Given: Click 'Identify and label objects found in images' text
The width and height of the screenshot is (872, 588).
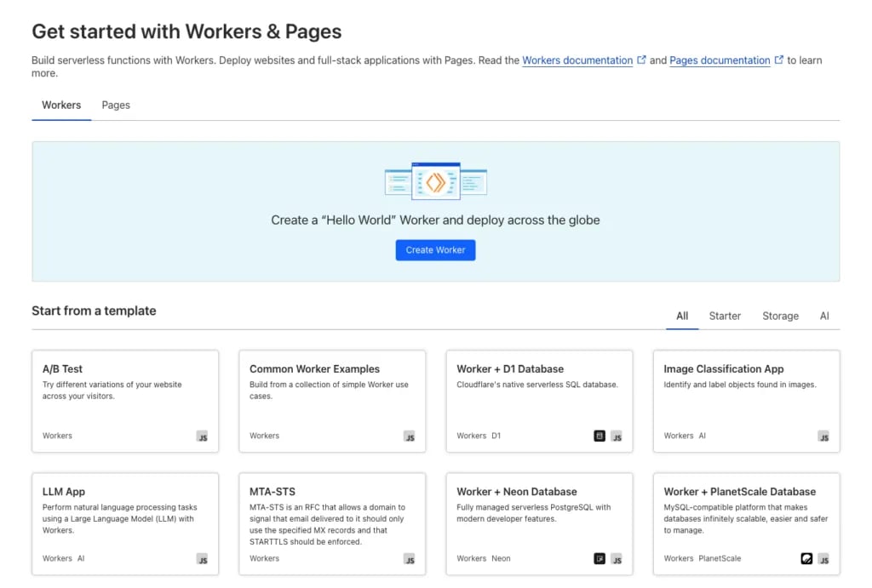Looking at the screenshot, I should point(740,385).
